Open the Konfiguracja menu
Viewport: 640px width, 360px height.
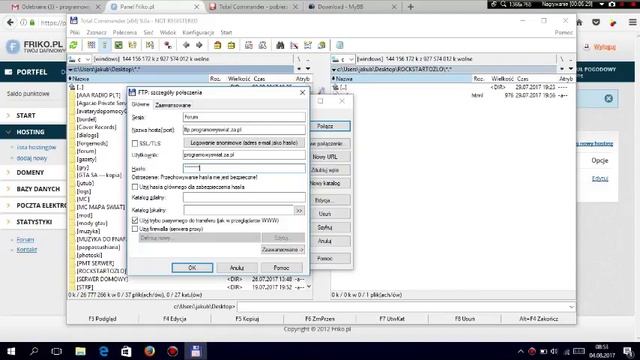pos(198,33)
